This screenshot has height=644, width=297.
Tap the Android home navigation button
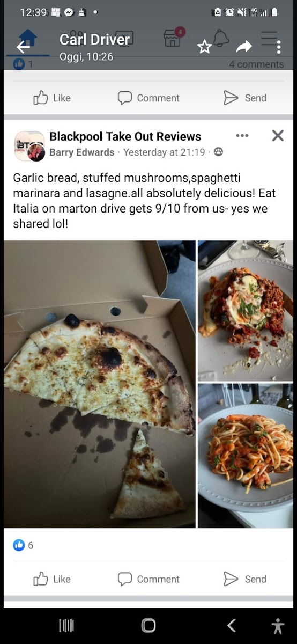click(148, 625)
